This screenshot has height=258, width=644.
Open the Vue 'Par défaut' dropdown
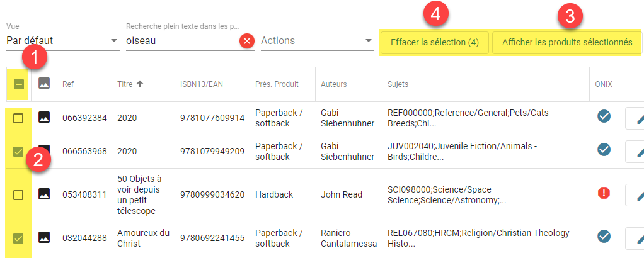[63, 41]
